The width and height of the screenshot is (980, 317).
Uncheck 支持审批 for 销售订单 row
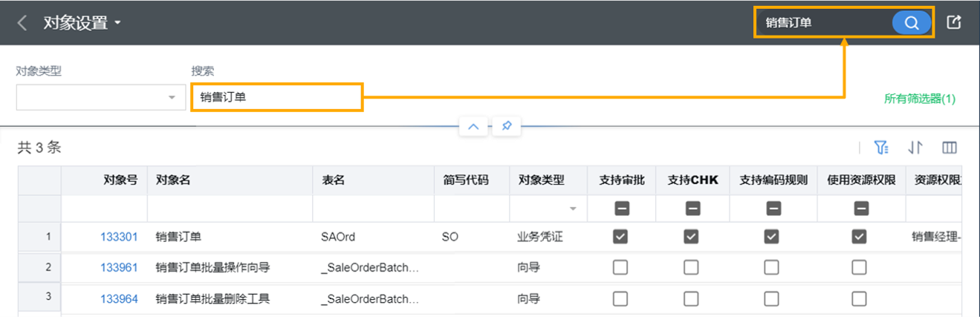click(620, 237)
